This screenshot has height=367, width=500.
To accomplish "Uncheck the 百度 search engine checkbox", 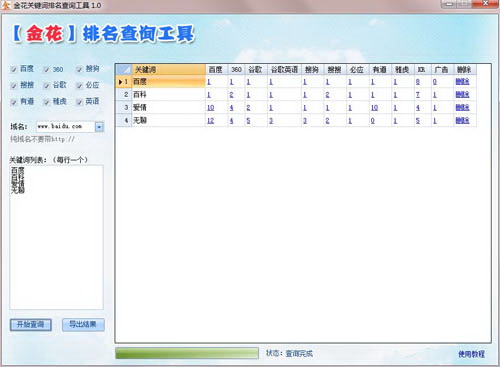I will point(14,69).
